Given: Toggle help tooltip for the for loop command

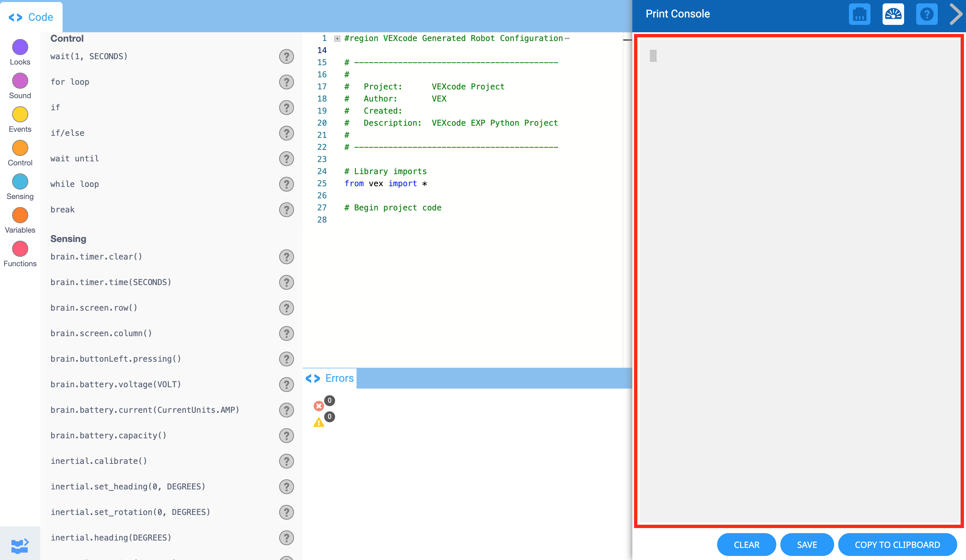Looking at the screenshot, I should coord(286,82).
